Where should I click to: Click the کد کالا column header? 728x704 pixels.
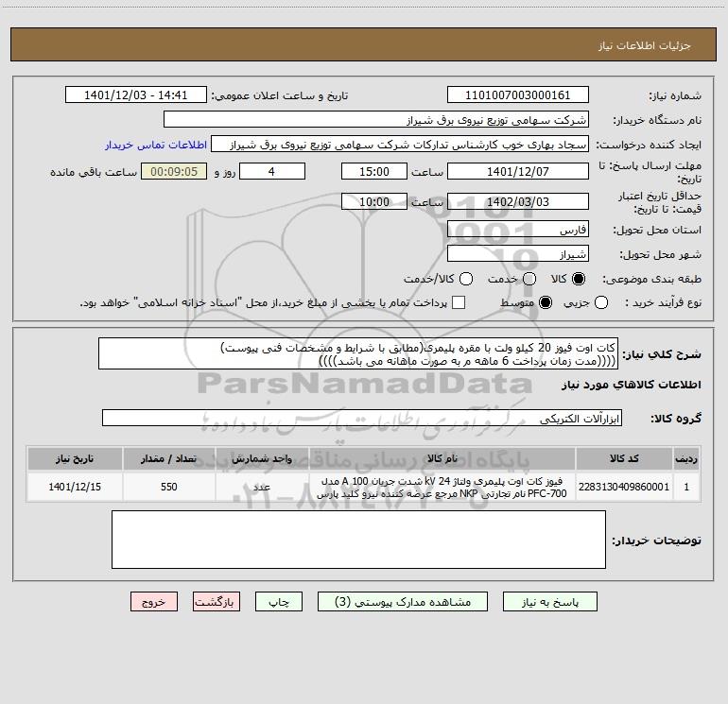pyautogui.click(x=624, y=458)
